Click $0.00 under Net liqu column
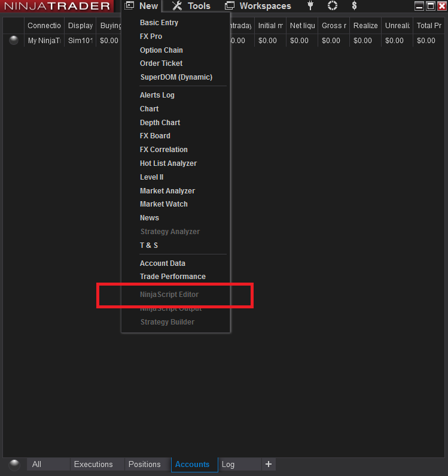448x476 pixels. pyautogui.click(x=299, y=41)
